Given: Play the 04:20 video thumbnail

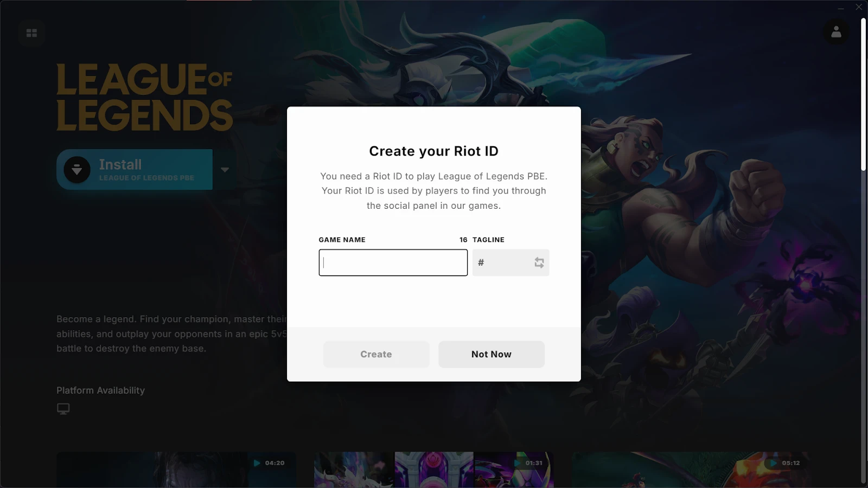Looking at the screenshot, I should (x=176, y=470).
